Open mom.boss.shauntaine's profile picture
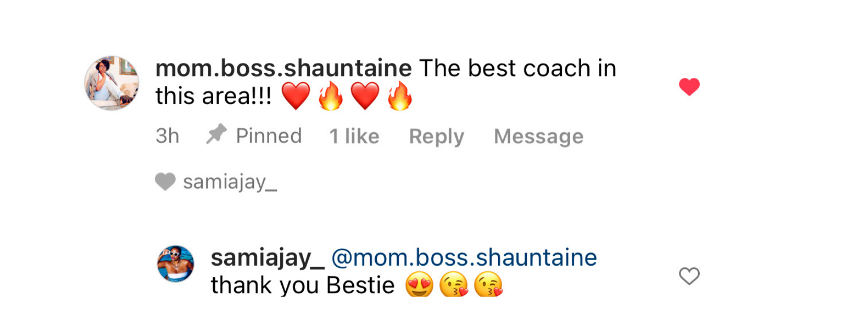This screenshot has width=868, height=330. [x=112, y=83]
